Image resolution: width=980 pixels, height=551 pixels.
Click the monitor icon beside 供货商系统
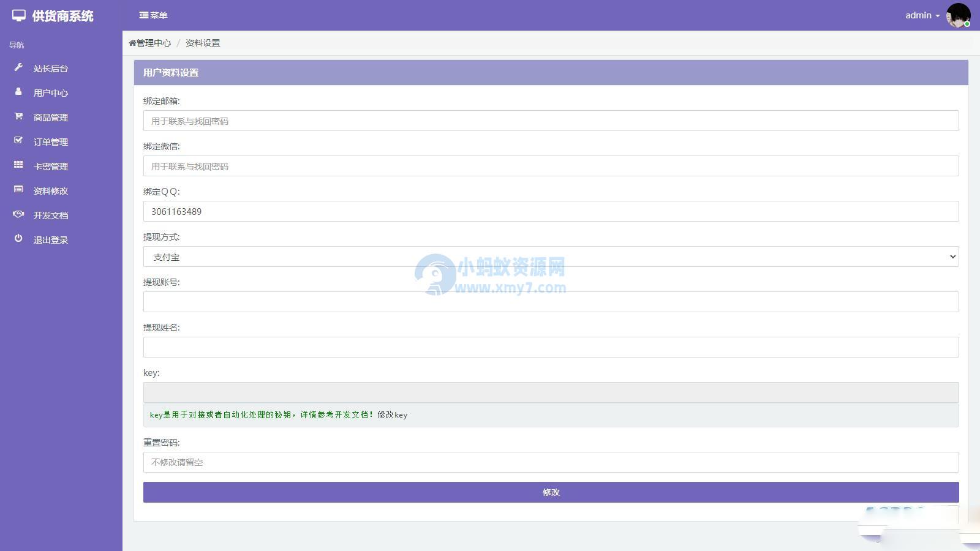point(19,16)
